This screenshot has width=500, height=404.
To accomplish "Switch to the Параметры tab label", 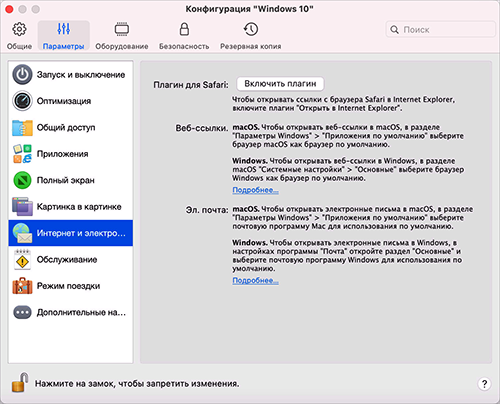I will pyautogui.click(x=63, y=46).
